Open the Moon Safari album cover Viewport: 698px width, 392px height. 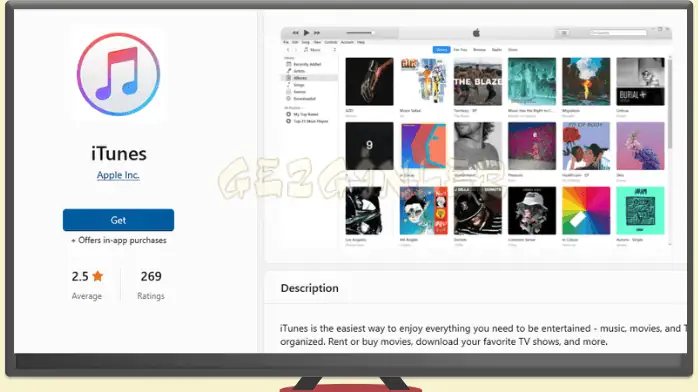click(x=423, y=81)
